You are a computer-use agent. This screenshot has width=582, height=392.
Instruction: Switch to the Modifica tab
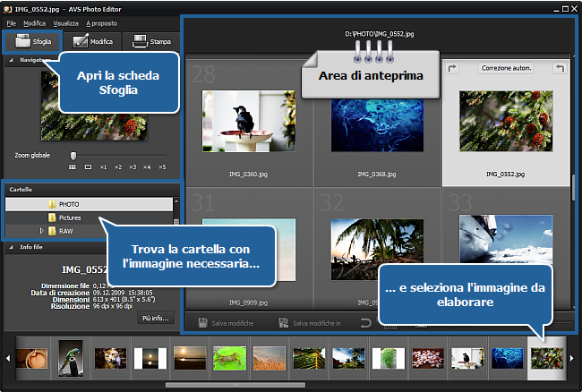pyautogui.click(x=92, y=41)
